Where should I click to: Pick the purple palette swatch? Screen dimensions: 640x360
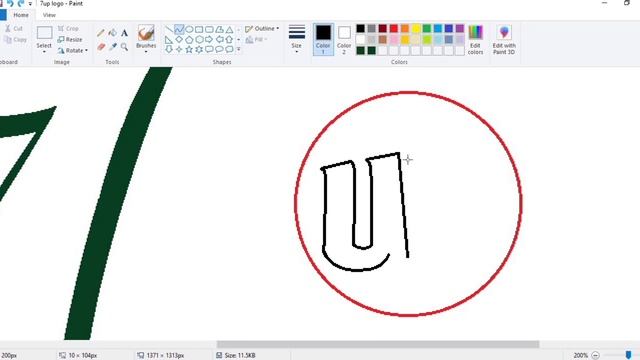coord(460,28)
